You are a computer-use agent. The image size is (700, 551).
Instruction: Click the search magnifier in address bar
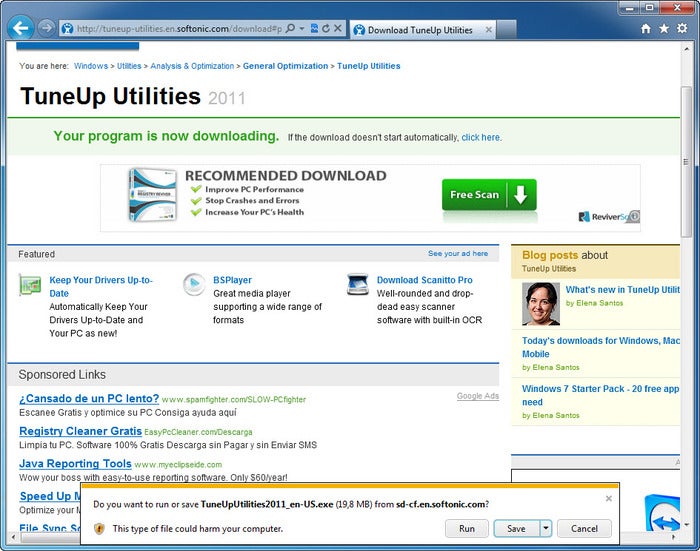point(290,29)
